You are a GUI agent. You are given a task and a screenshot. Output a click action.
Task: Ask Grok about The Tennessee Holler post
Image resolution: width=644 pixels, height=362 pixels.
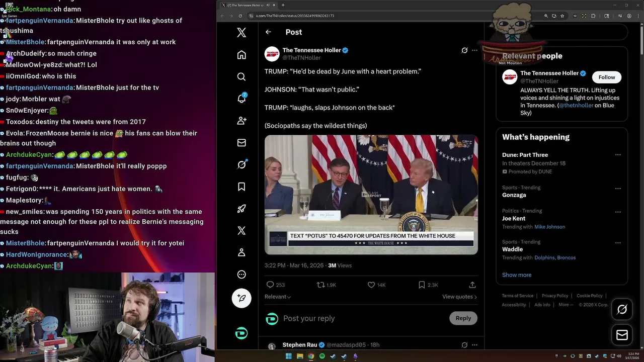464,50
